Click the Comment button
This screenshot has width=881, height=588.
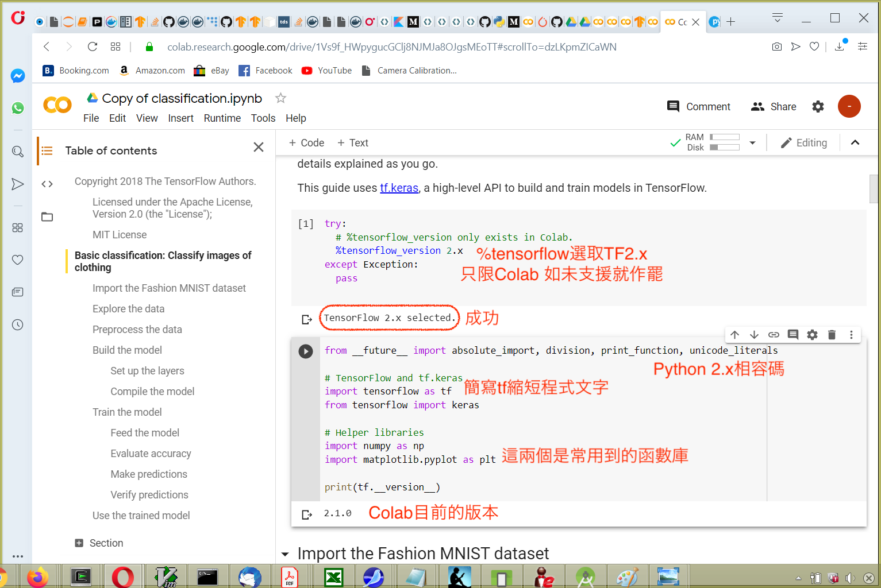(698, 106)
